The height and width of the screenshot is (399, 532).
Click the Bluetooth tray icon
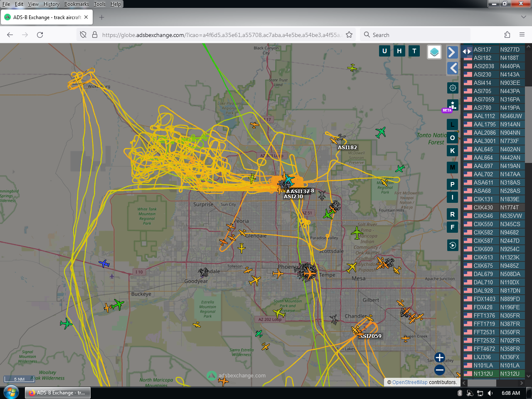coord(460,393)
